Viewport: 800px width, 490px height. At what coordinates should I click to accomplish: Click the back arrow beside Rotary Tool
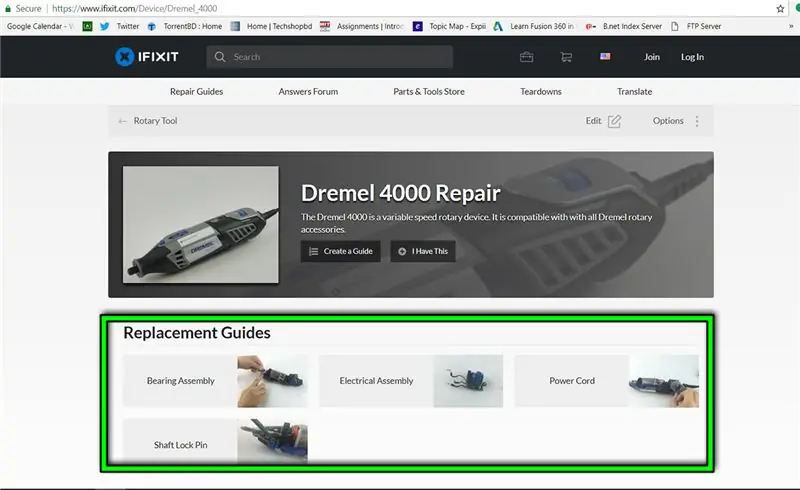point(122,121)
